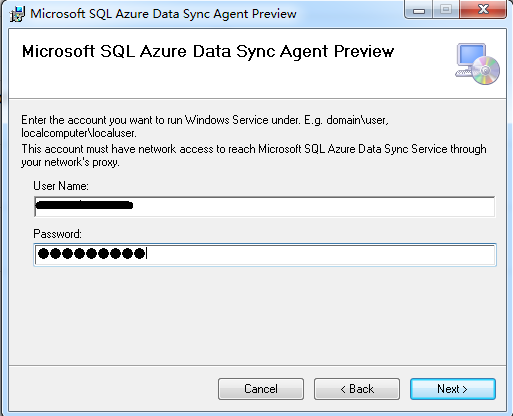Click into the Password field
Screen dimensions: 513x416
point(265,255)
